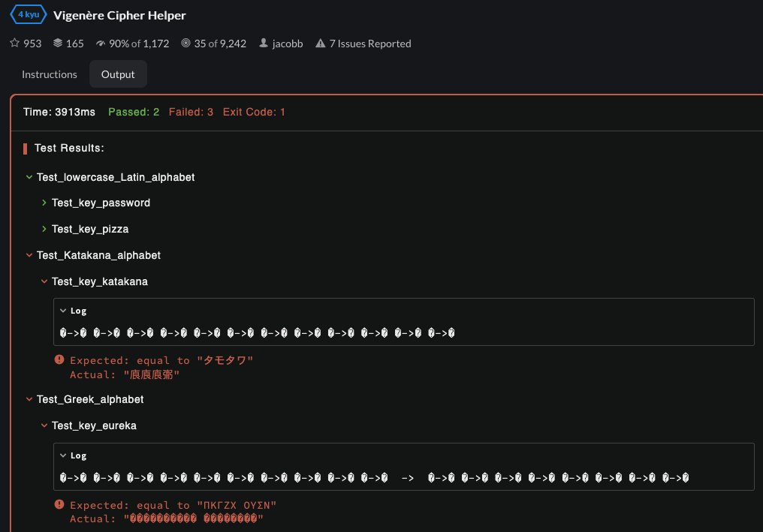
Task: Switch to the Instructions tab
Action: click(49, 74)
